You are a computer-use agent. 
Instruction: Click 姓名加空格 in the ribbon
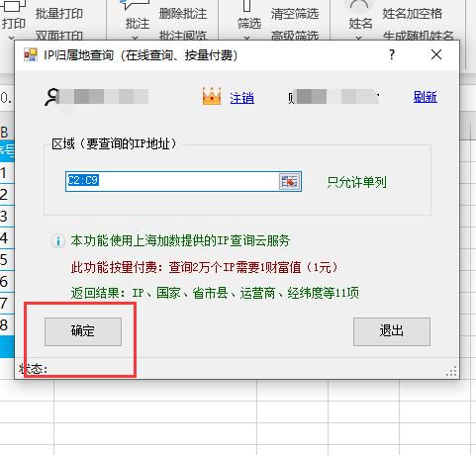point(412,14)
